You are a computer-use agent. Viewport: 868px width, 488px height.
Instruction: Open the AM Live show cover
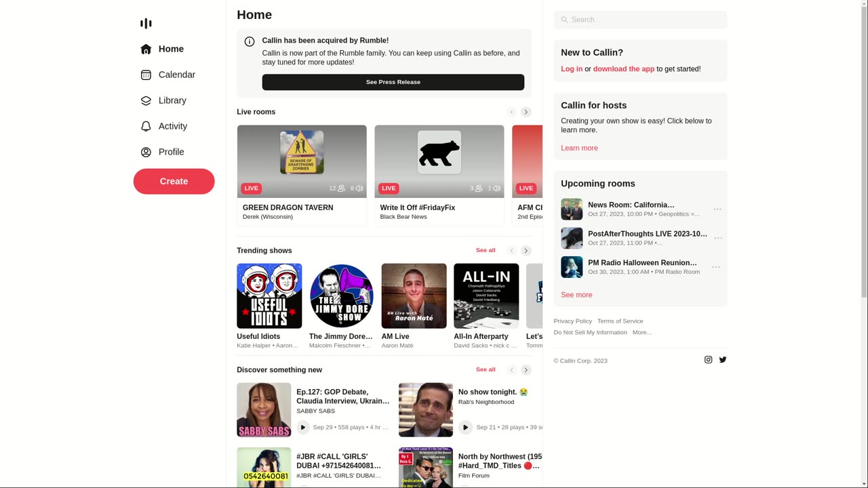pos(414,296)
